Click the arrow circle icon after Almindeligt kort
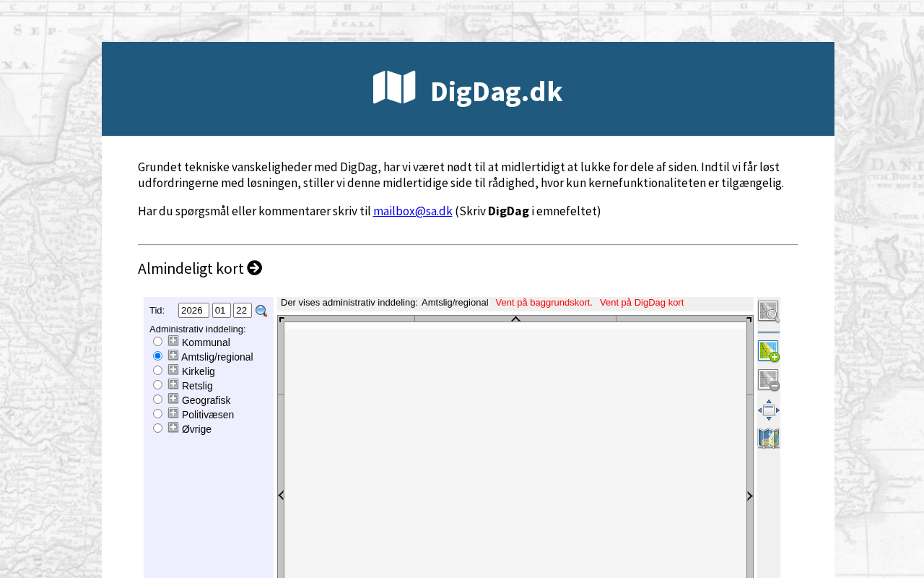This screenshot has width=924, height=578. [x=255, y=268]
